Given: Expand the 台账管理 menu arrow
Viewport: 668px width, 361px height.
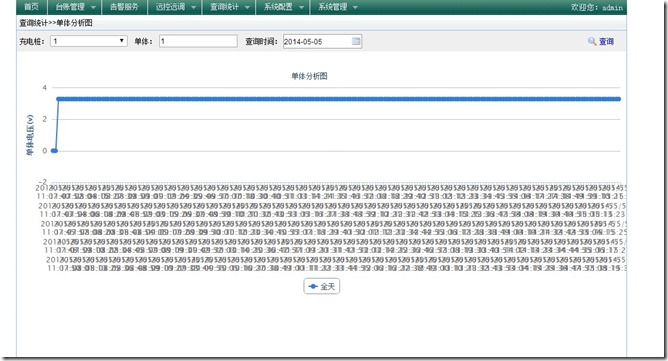Looking at the screenshot, I should tap(93, 7).
